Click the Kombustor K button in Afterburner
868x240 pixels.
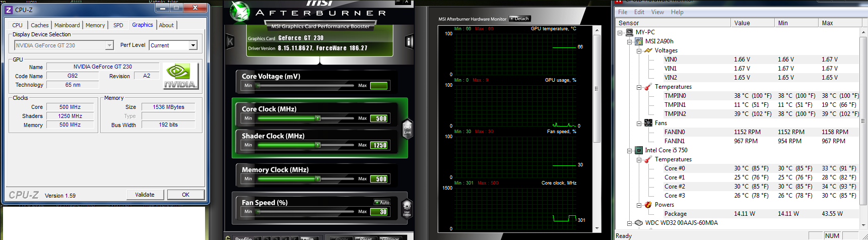pyautogui.click(x=230, y=42)
